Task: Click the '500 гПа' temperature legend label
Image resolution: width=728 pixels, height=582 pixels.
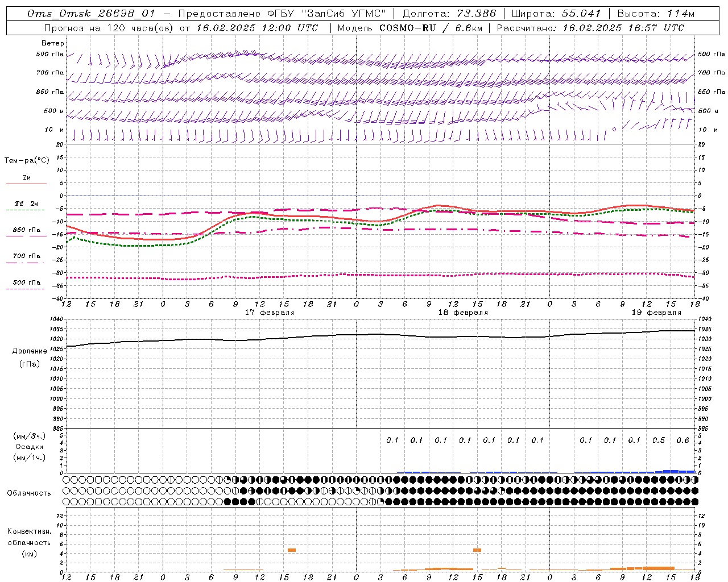Action: [27, 282]
